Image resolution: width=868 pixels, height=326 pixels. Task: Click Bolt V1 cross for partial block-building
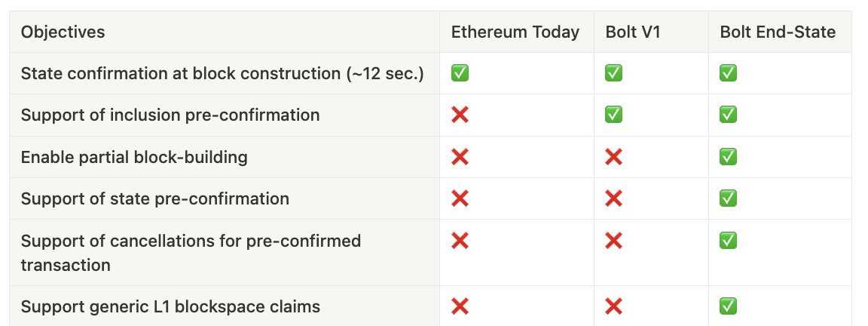click(x=613, y=157)
